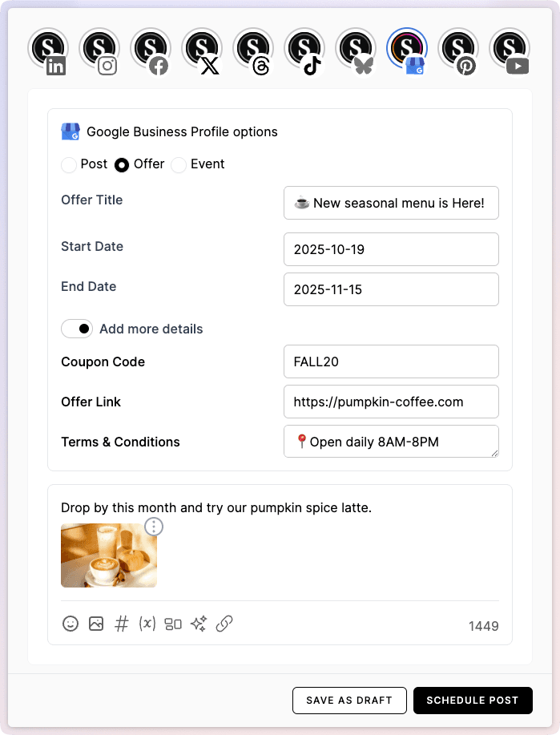Add an image using the picture icon
This screenshot has height=735, width=560.
(95, 624)
